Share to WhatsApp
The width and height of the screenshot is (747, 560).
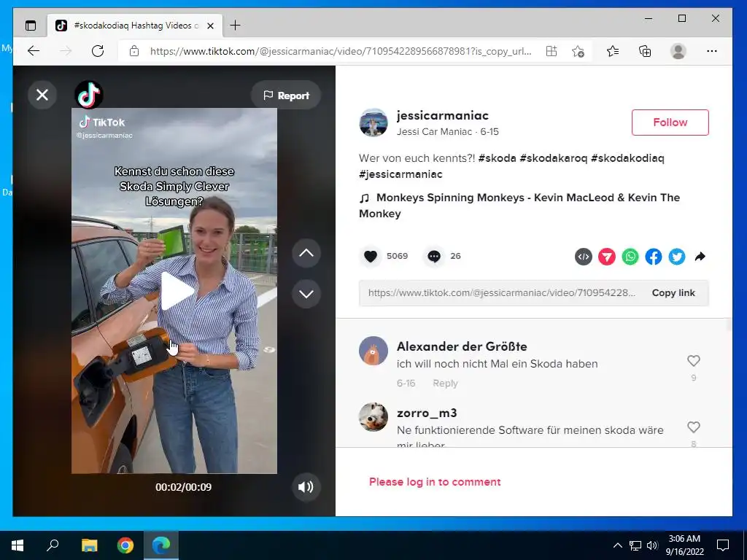[x=630, y=257]
